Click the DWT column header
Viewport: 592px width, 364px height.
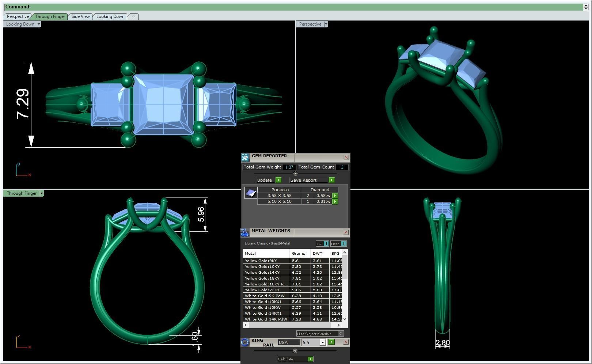point(320,253)
